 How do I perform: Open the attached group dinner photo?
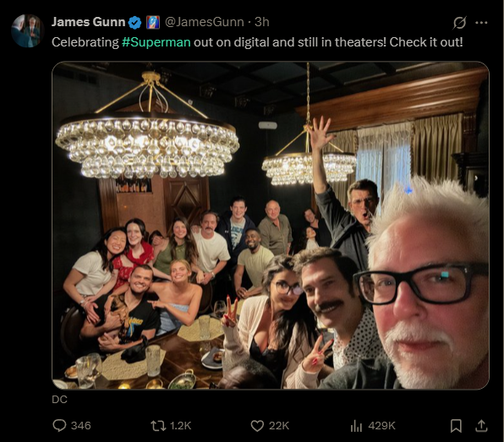271,225
